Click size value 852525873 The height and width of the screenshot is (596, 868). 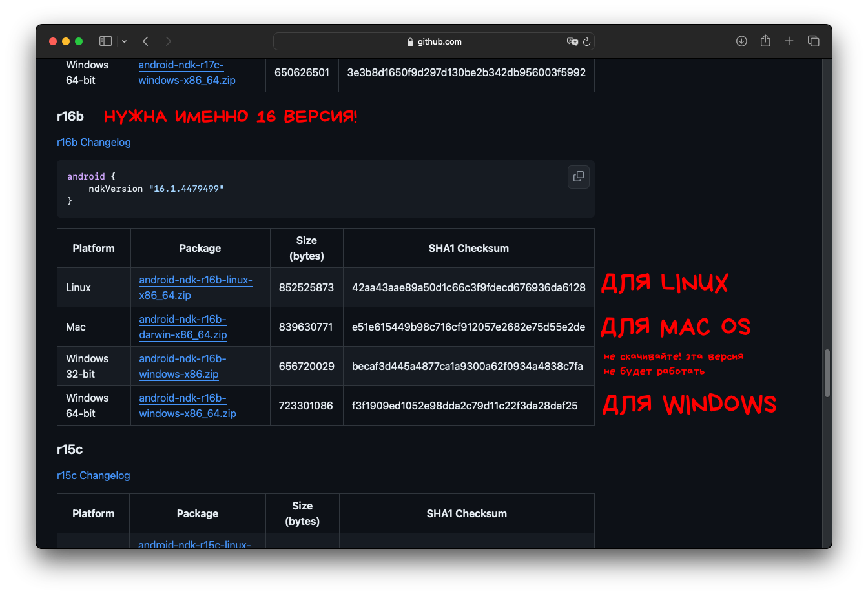click(306, 287)
